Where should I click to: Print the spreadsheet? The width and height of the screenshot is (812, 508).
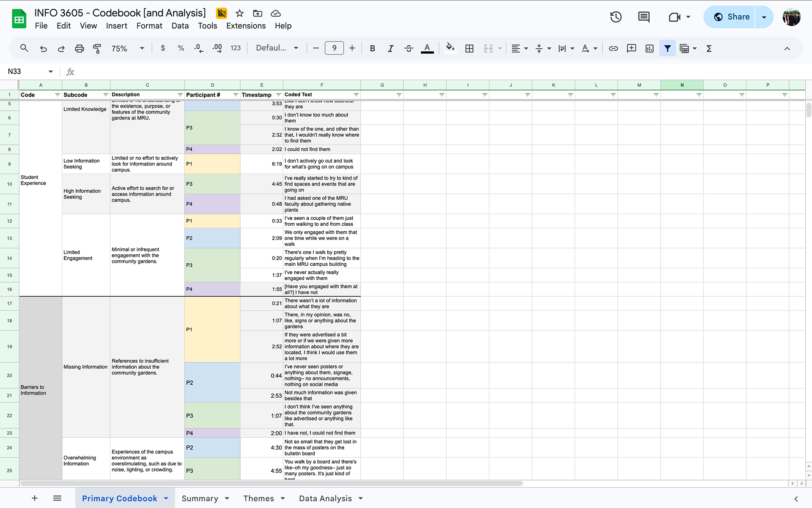[x=79, y=48]
